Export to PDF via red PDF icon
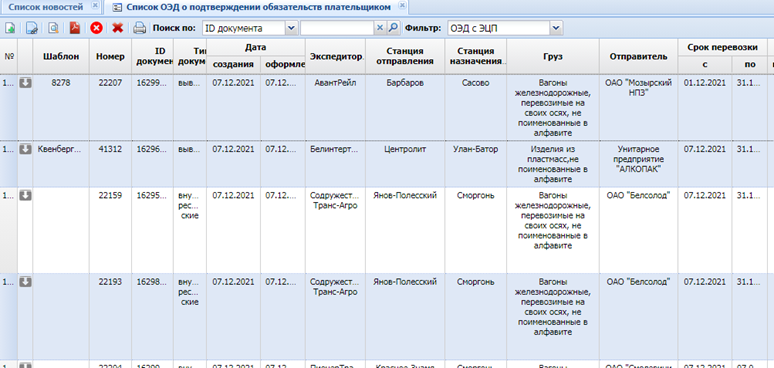 point(75,28)
